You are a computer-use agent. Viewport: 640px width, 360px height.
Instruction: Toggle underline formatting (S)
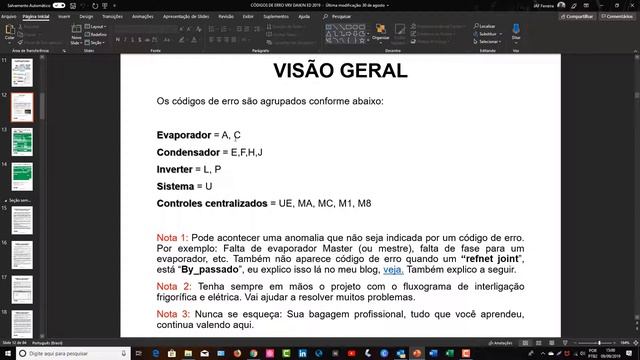pos(132,40)
